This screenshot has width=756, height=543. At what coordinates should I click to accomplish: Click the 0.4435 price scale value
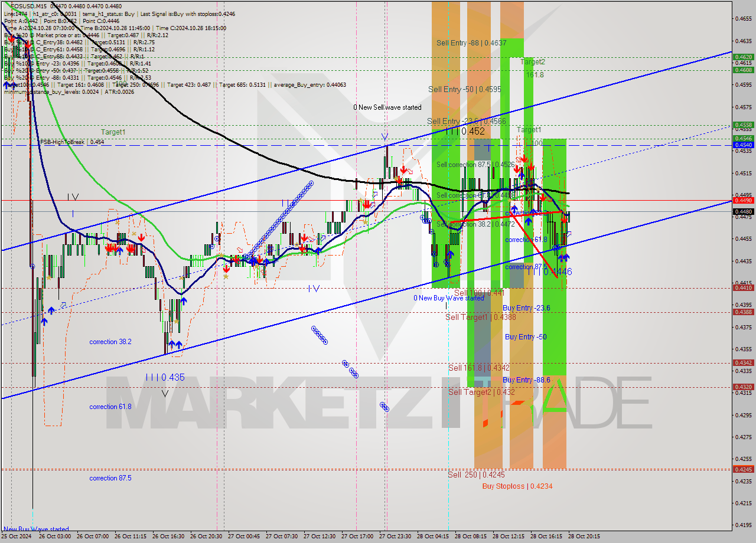coord(743,261)
